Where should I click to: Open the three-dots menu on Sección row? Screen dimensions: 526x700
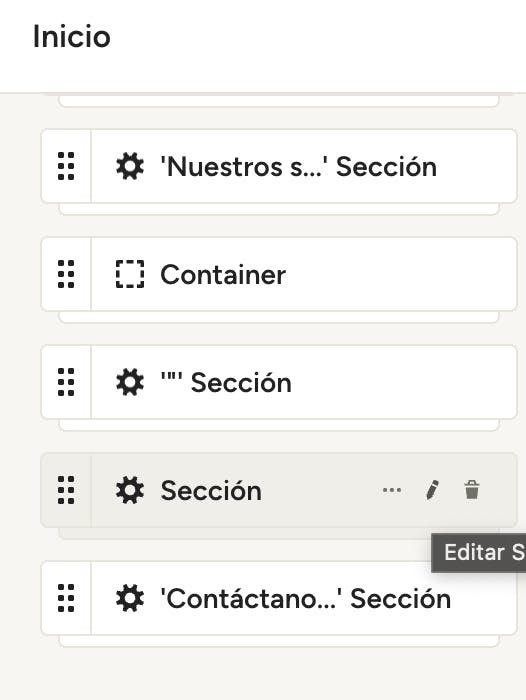(x=392, y=490)
